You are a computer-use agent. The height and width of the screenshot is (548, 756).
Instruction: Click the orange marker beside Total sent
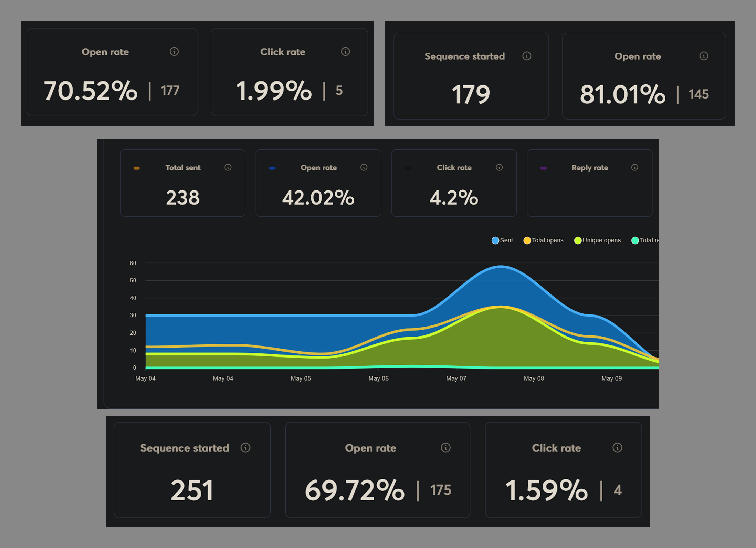tap(137, 168)
